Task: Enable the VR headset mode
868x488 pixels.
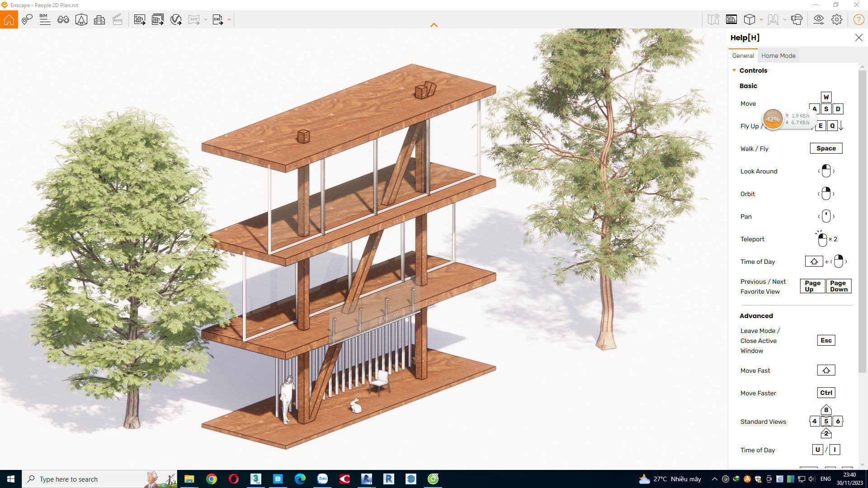Action: 797,19
